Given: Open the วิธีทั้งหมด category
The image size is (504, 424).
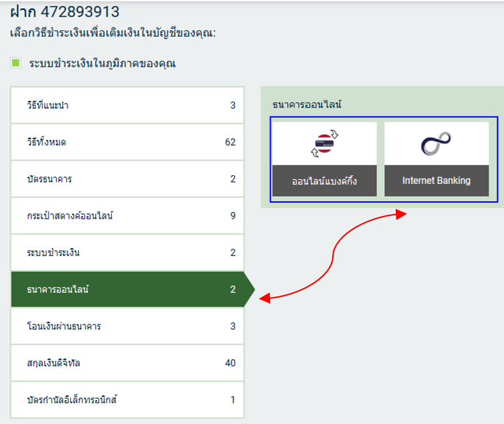Looking at the screenshot, I should point(128,142).
